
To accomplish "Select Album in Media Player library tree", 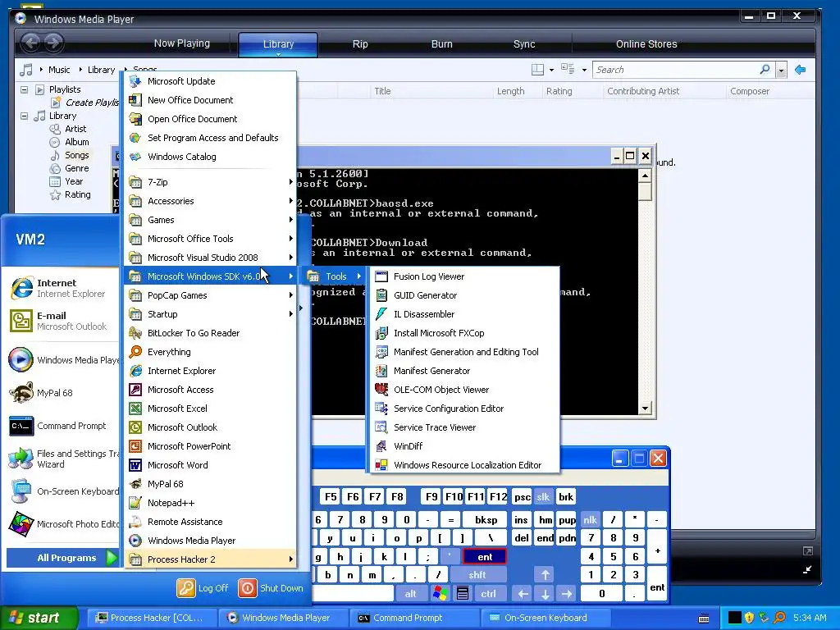I will point(76,142).
